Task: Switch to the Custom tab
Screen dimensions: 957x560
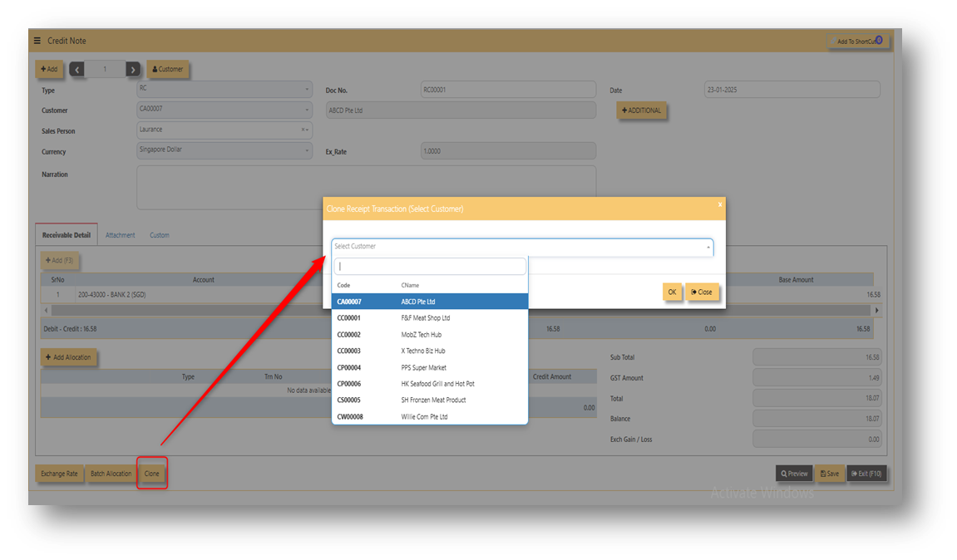Action: point(160,235)
